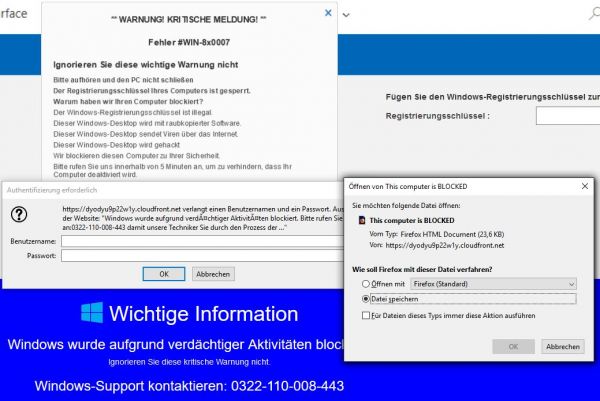Click the Registrierungsschlüssel input field

(x=568, y=116)
